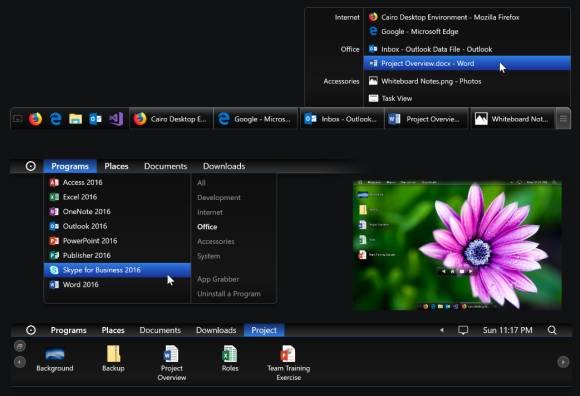The height and width of the screenshot is (396, 580).
Task: Open the Backup zipped folder
Action: [x=113, y=359]
